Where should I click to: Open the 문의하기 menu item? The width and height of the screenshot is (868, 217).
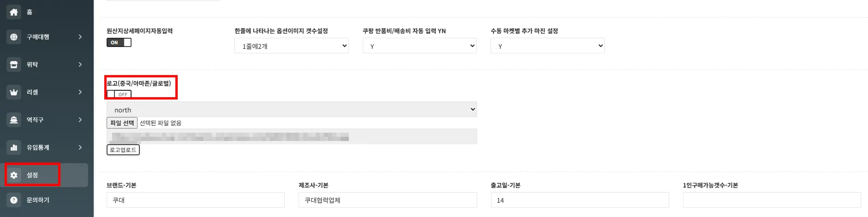38,200
